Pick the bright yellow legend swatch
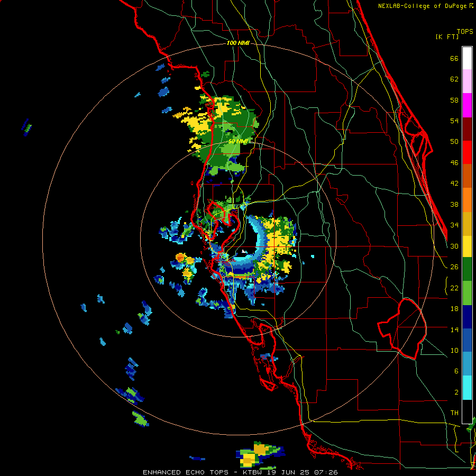 467,246
